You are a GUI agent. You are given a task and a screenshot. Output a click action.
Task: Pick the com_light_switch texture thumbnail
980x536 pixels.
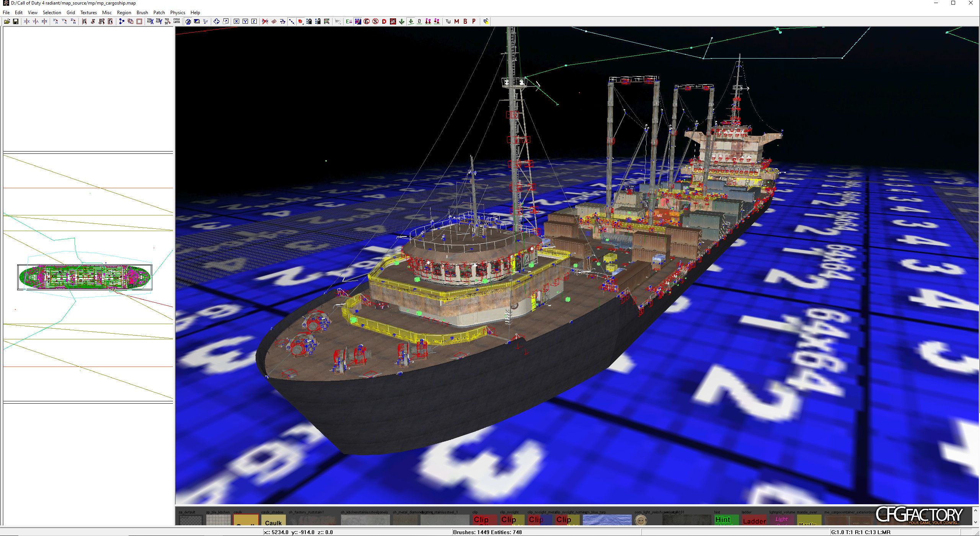click(x=641, y=520)
